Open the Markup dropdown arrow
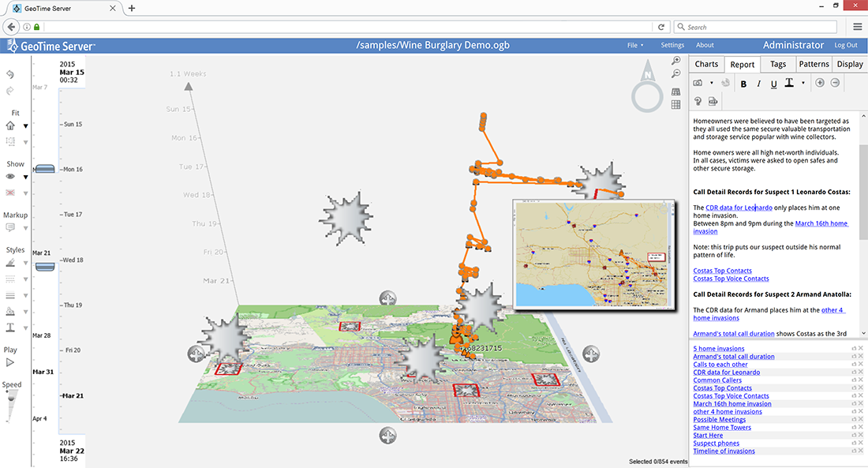 [x=25, y=228]
